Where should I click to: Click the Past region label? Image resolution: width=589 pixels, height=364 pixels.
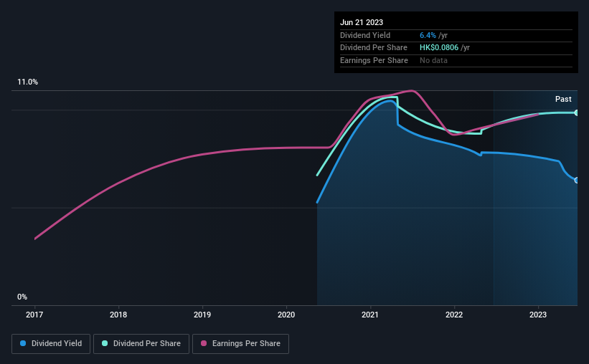click(563, 99)
